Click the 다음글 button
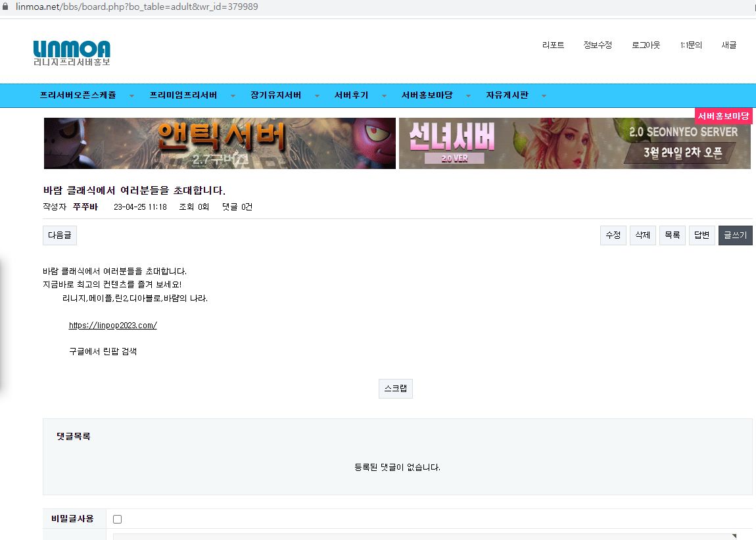 coord(60,235)
